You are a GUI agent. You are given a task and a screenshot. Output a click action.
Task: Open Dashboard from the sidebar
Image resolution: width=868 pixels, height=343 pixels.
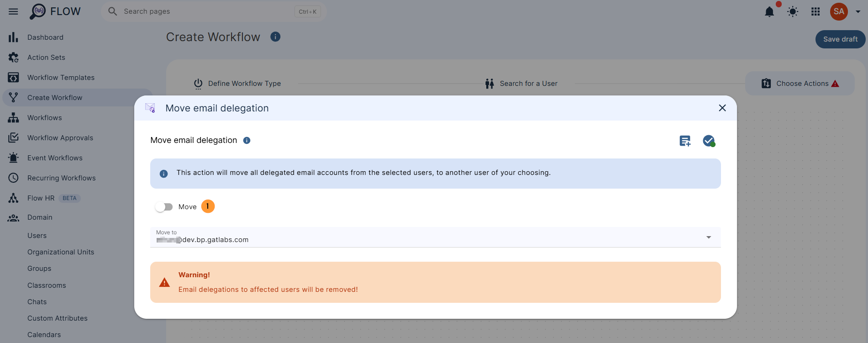pos(45,37)
